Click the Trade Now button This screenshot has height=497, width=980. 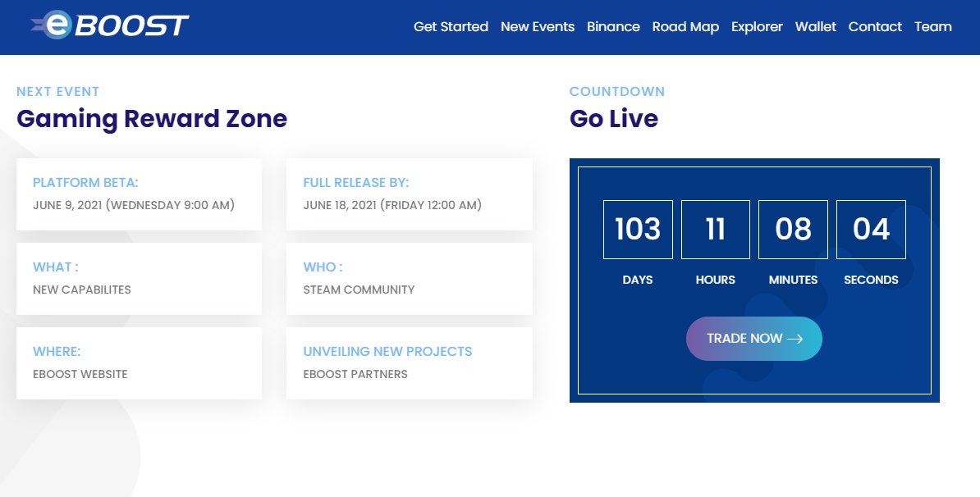pyautogui.click(x=753, y=339)
